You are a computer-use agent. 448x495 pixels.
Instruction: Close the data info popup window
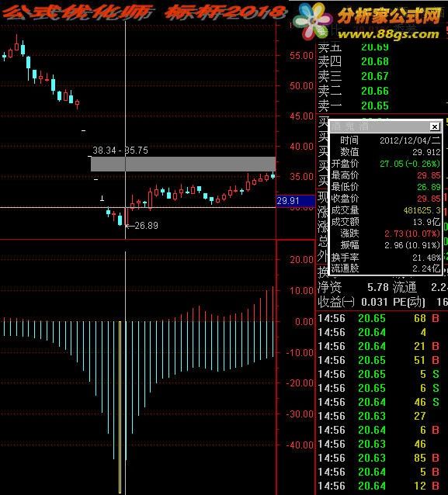point(435,127)
